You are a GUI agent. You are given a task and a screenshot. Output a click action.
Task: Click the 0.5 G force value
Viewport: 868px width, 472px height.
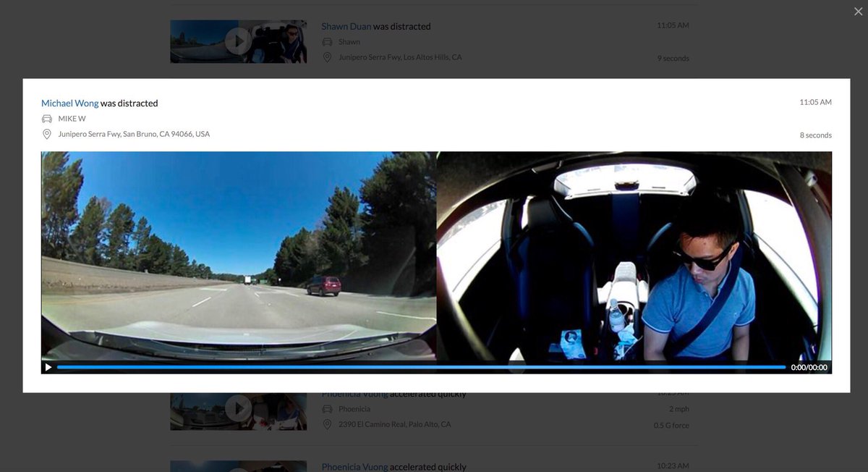(672, 426)
